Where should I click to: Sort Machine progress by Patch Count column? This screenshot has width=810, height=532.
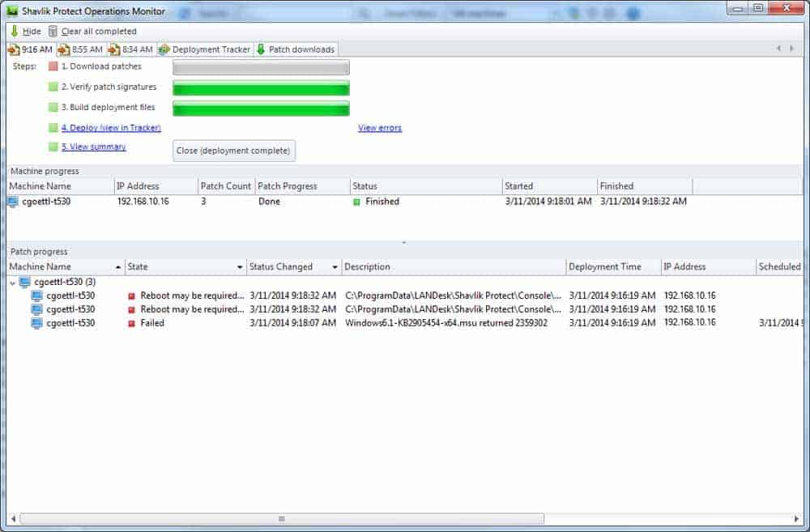226,186
